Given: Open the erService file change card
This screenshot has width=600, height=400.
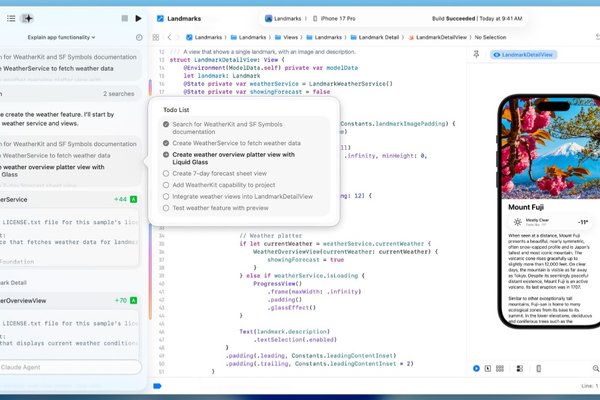Looking at the screenshot, I should click(x=69, y=199).
